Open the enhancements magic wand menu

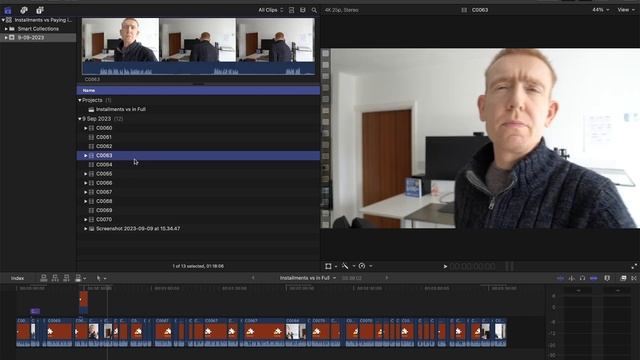coord(348,266)
